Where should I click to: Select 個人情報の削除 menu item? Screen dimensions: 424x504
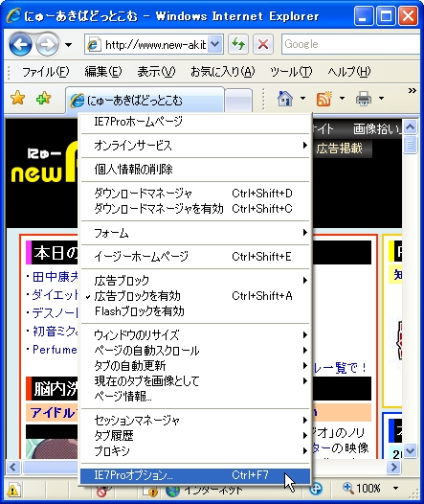pos(195,169)
